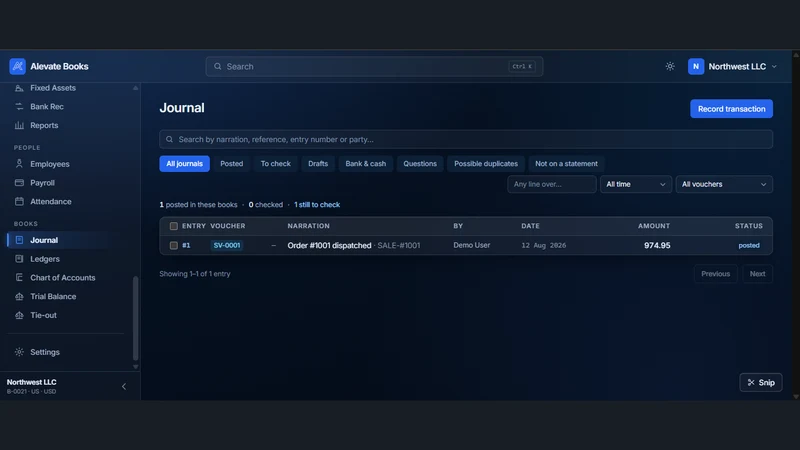This screenshot has width=800, height=450.
Task: Collapse the sidebar with the chevron arrow
Action: (x=124, y=387)
